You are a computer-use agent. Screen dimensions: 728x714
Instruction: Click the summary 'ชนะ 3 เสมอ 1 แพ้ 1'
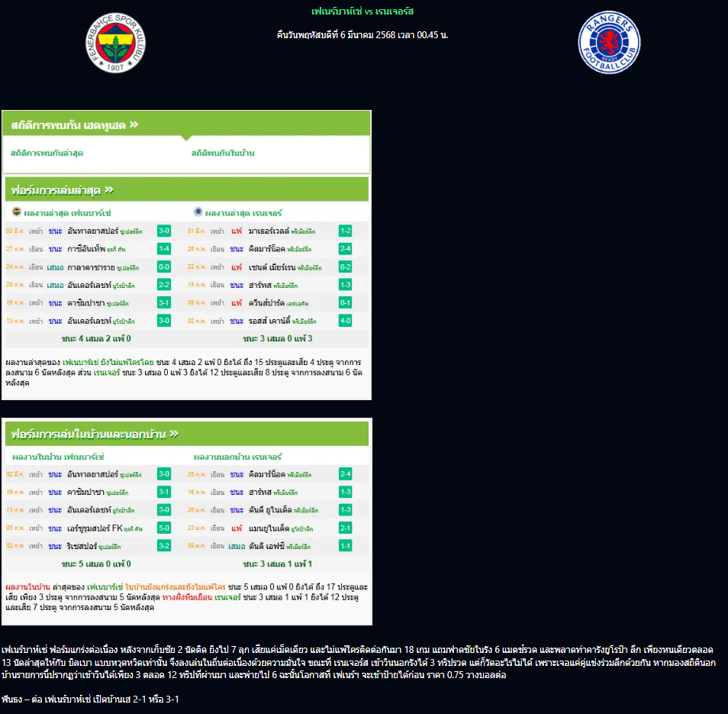click(277, 564)
